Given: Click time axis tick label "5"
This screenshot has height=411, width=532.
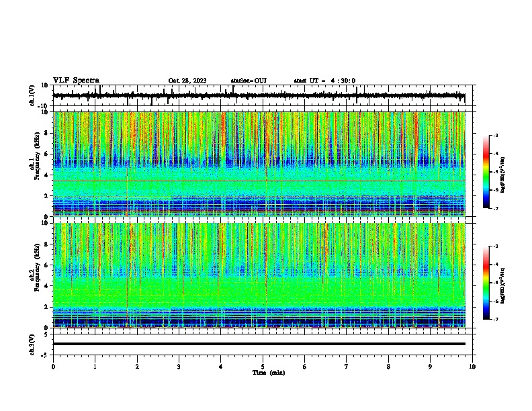Looking at the screenshot, I should pyautogui.click(x=263, y=367).
